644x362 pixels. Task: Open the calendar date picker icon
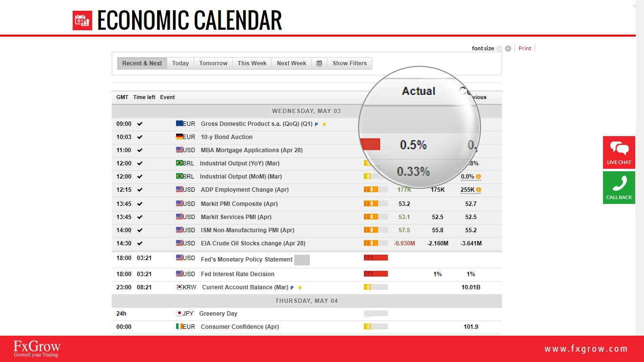[319, 63]
